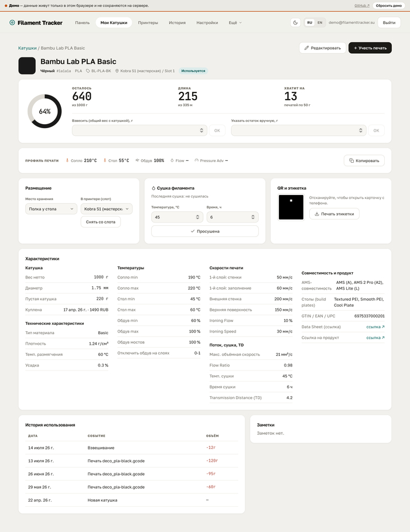Click the Печать этикетки button
Viewport: 410px width, 532px height.
[x=334, y=214]
